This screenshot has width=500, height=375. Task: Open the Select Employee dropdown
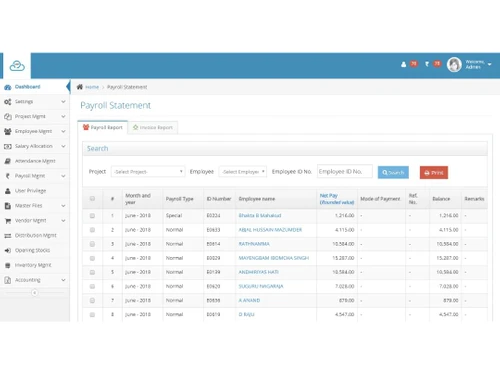pos(243,172)
